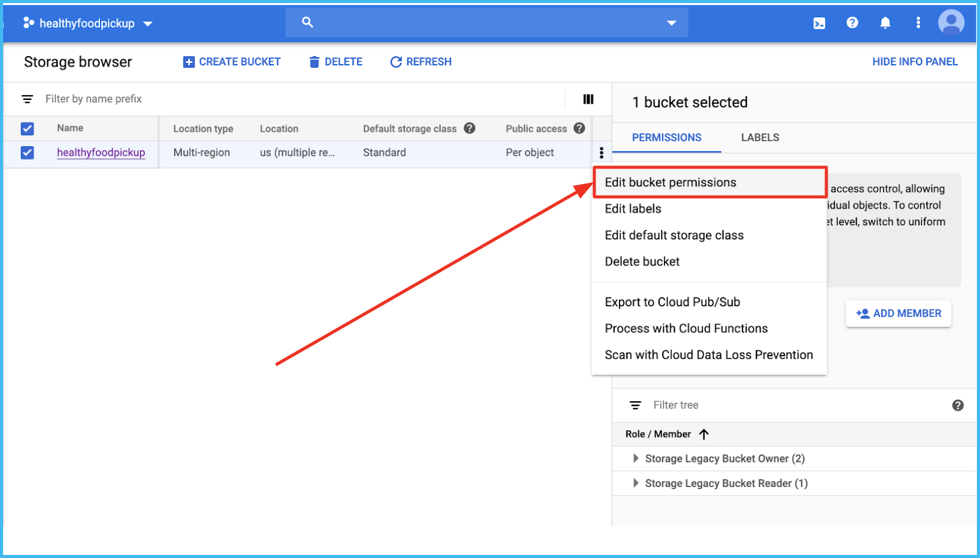Click Hide Info Panel
Image resolution: width=980 pixels, height=558 pixels.
915,62
